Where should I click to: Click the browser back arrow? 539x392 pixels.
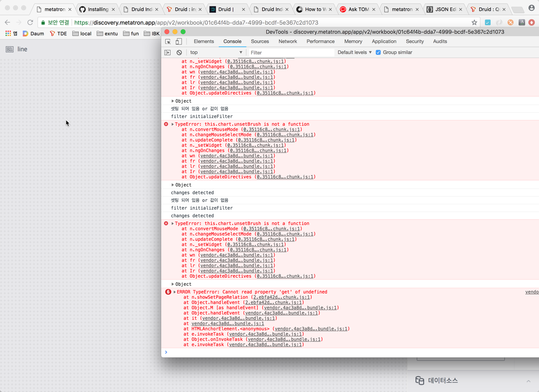(x=7, y=22)
